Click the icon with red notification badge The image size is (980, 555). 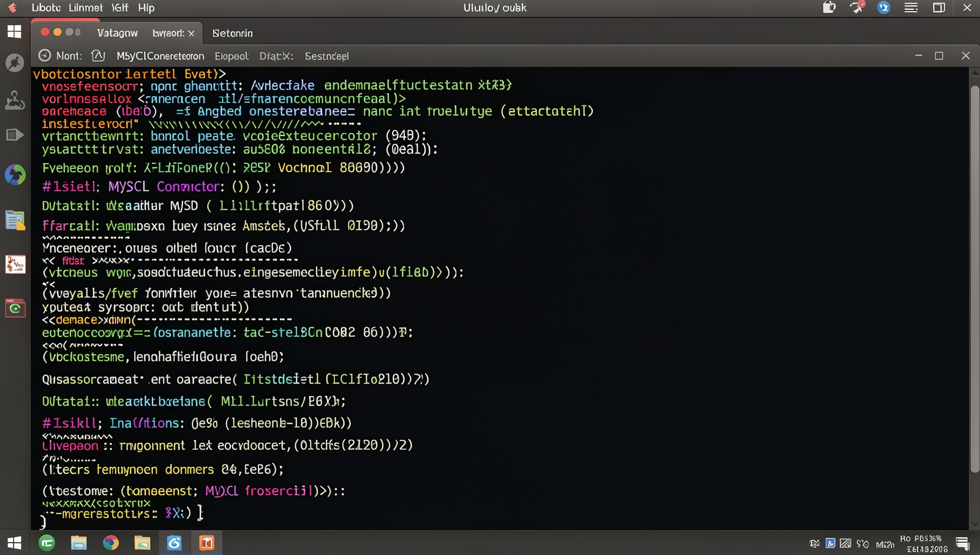[x=857, y=7]
